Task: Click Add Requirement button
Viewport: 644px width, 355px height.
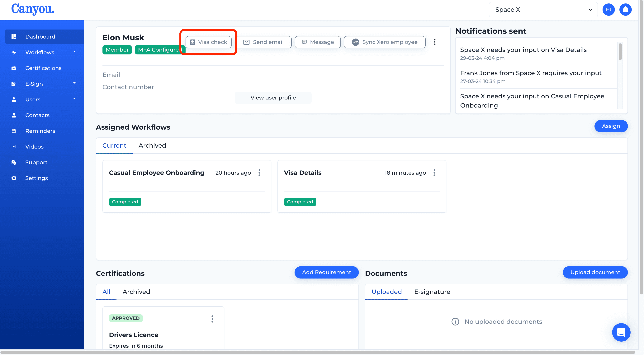Action: (x=326, y=272)
